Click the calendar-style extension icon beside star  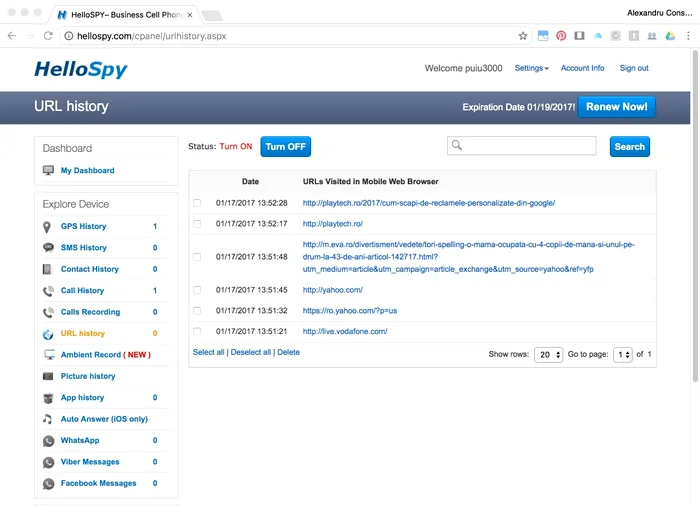[543, 36]
